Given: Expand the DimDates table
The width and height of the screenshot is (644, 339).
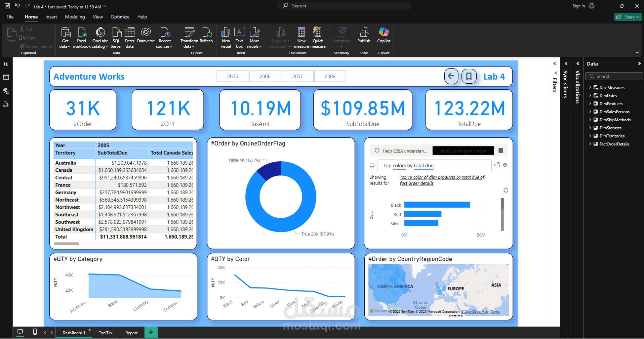Looking at the screenshot, I should 590,96.
